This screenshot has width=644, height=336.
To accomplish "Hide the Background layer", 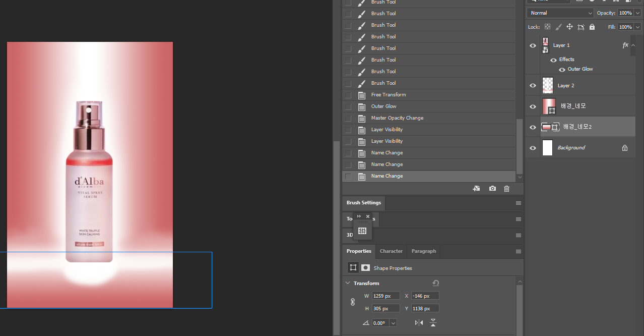I will (x=533, y=148).
